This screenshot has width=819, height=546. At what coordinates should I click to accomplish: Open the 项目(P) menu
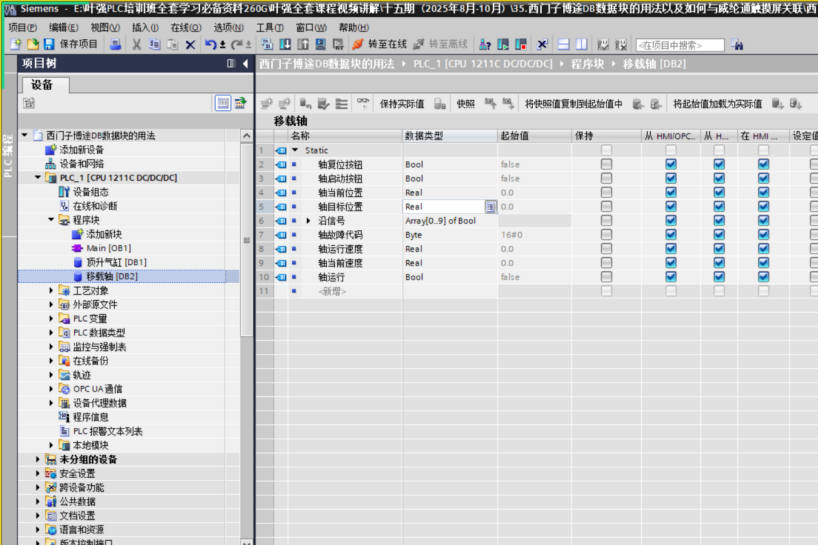[x=22, y=27]
